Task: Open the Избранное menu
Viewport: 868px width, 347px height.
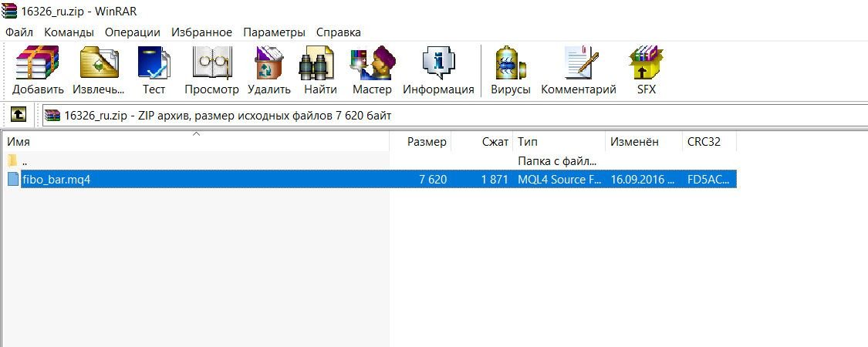Action: point(201,32)
